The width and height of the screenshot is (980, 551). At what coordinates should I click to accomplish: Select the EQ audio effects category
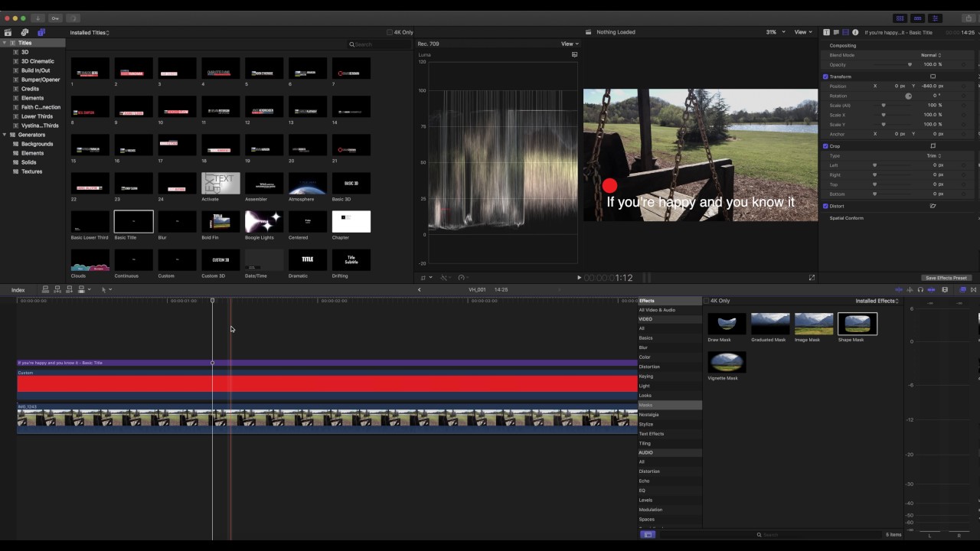tap(642, 491)
